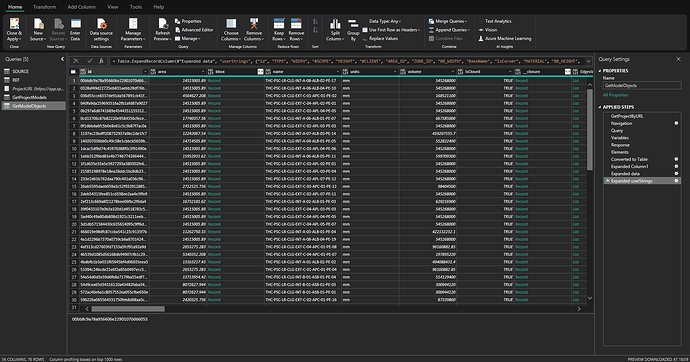Click the Split Column icon

[x=335, y=24]
